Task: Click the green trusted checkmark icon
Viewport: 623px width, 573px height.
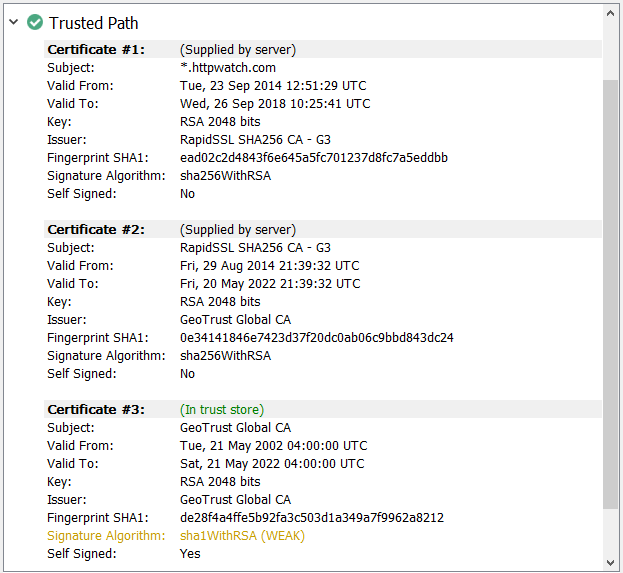Action: (35, 22)
